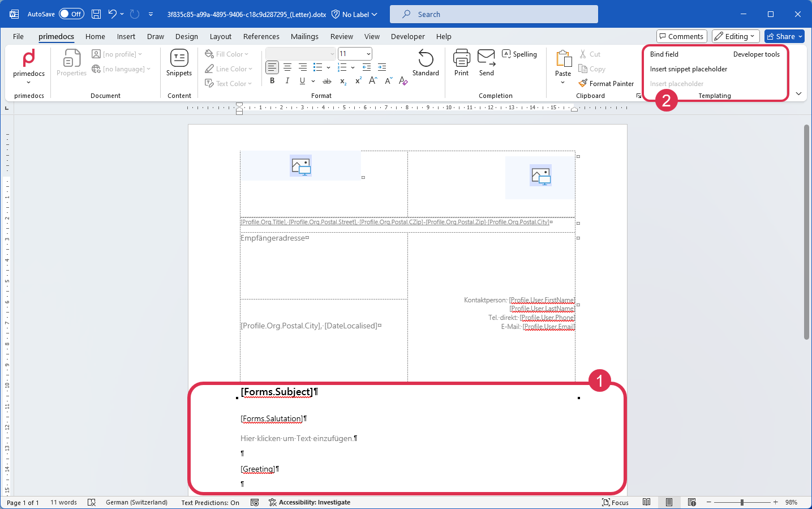Image resolution: width=812 pixels, height=509 pixels.
Task: Open the Comments pane
Action: (x=682, y=36)
